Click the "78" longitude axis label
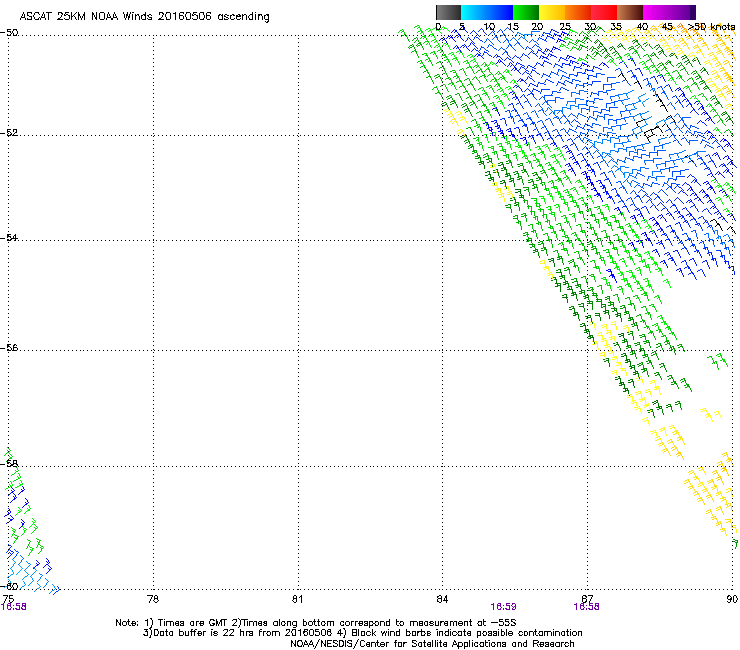740x650 pixels. (x=153, y=599)
